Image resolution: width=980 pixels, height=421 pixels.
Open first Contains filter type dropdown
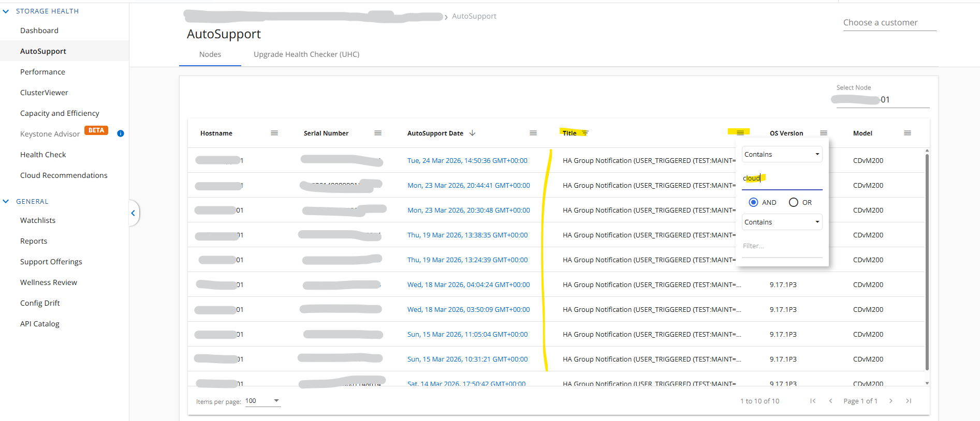click(782, 154)
